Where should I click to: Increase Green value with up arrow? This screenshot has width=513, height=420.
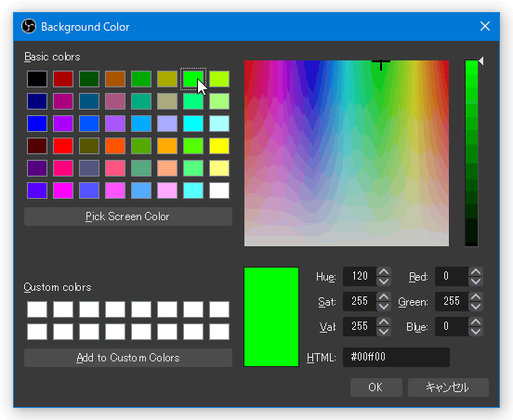476,297
